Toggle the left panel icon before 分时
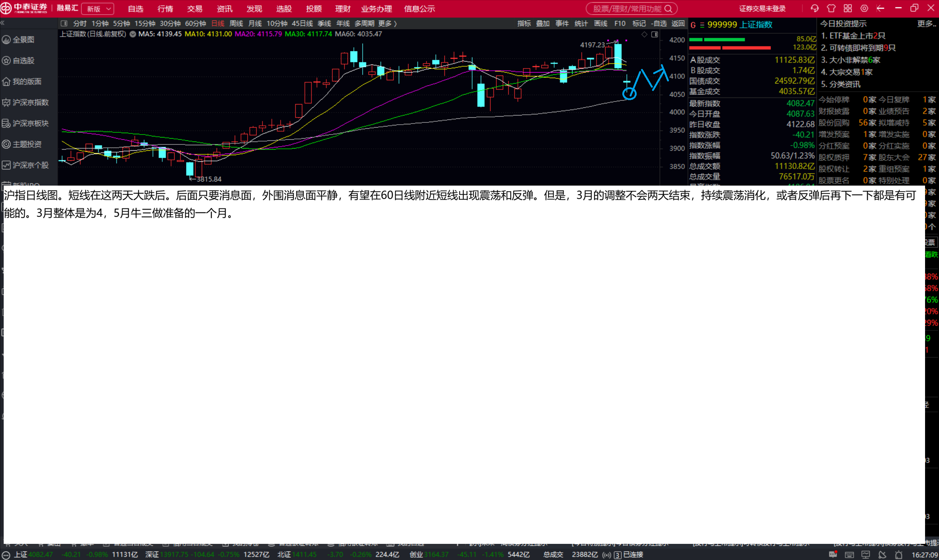The image size is (939, 560). [x=64, y=23]
